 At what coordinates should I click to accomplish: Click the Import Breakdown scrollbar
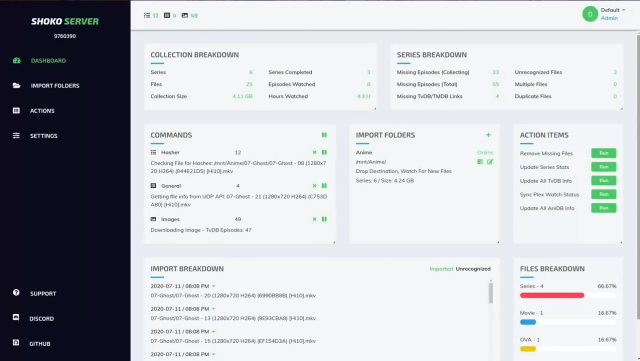tap(491, 293)
